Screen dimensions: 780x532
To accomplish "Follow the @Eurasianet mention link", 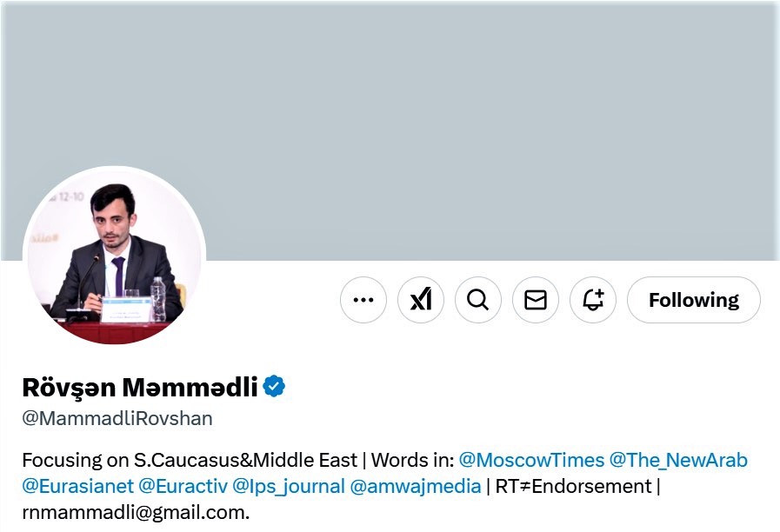I will [78, 486].
